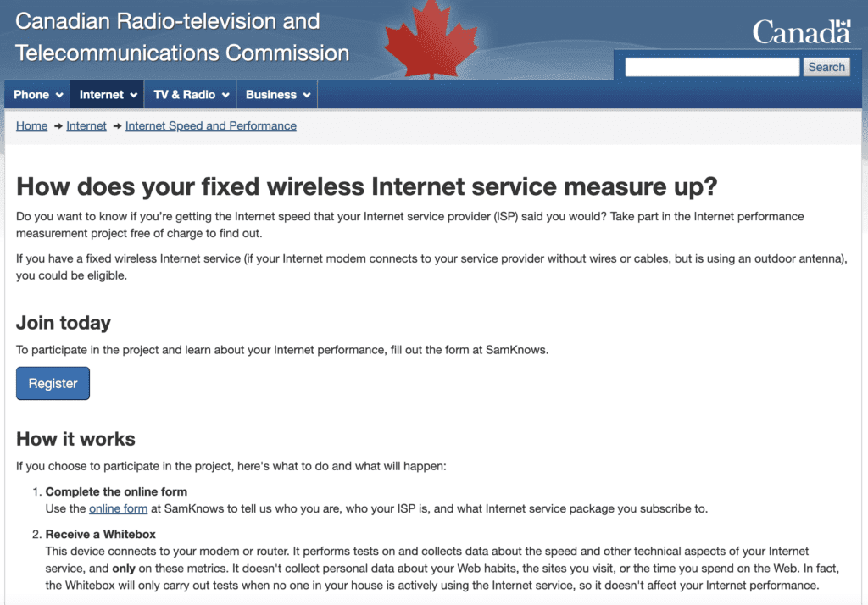The image size is (868, 605).
Task: Follow the online form link
Action: pos(119,508)
